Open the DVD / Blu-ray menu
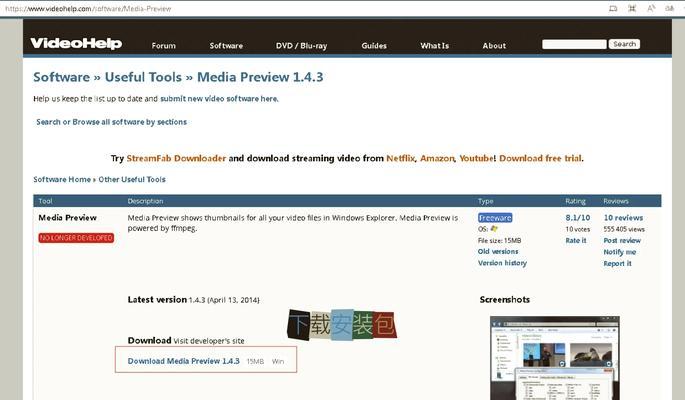 click(301, 45)
